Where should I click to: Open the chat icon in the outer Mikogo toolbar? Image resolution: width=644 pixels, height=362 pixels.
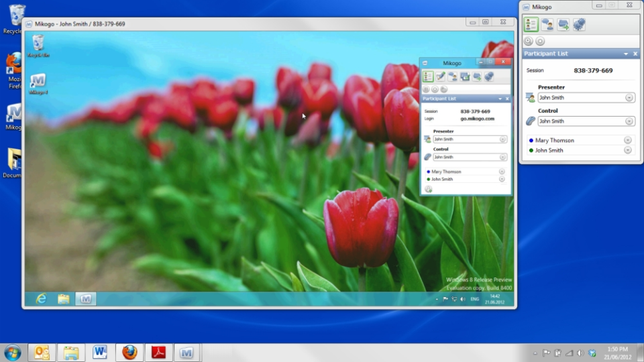click(x=547, y=25)
